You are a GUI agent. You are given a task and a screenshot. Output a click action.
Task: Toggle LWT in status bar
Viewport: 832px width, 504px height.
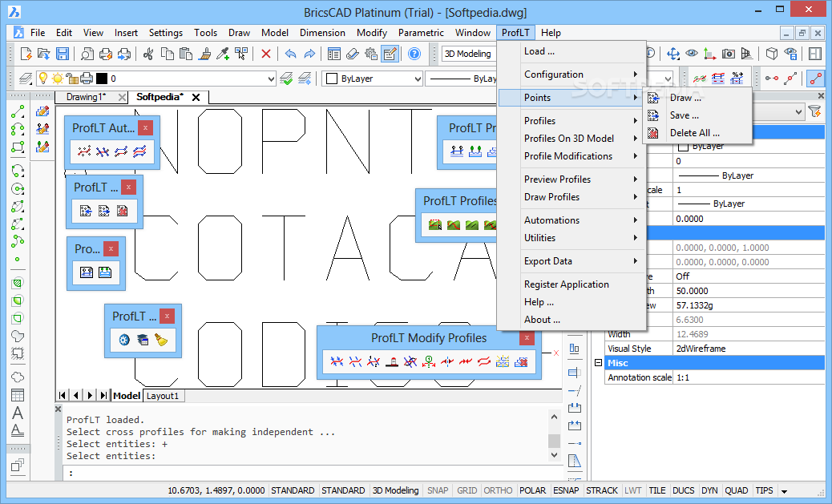[633, 490]
